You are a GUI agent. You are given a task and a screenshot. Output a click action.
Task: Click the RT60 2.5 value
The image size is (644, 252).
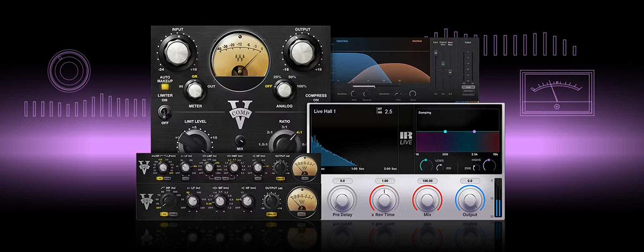(x=388, y=111)
